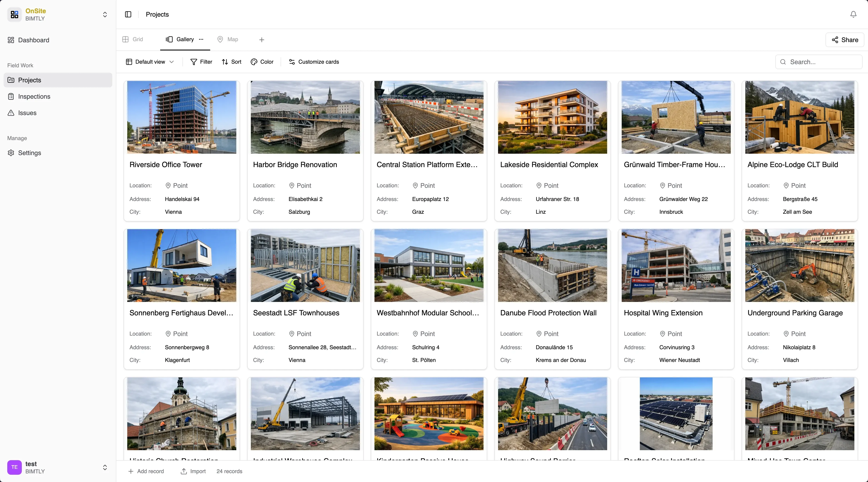Image resolution: width=868 pixels, height=482 pixels.
Task: Click the Search input field
Action: point(822,62)
